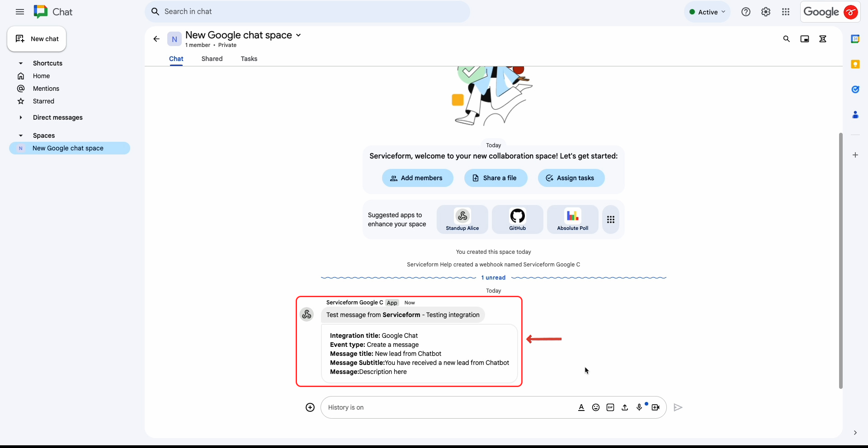This screenshot has height=448, width=868.
Task: Add the GitHub app
Action: (x=518, y=219)
